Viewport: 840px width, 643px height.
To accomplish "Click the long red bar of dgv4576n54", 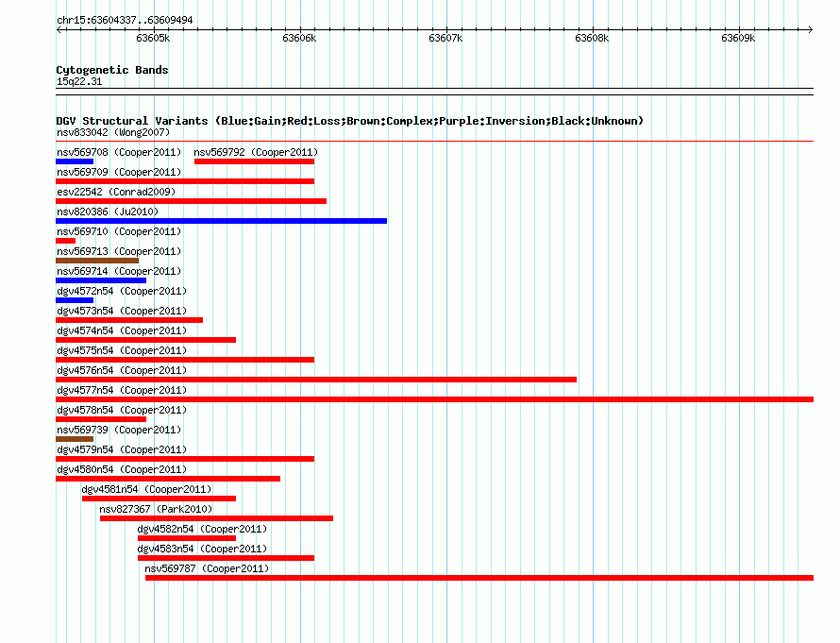I will (x=316, y=380).
